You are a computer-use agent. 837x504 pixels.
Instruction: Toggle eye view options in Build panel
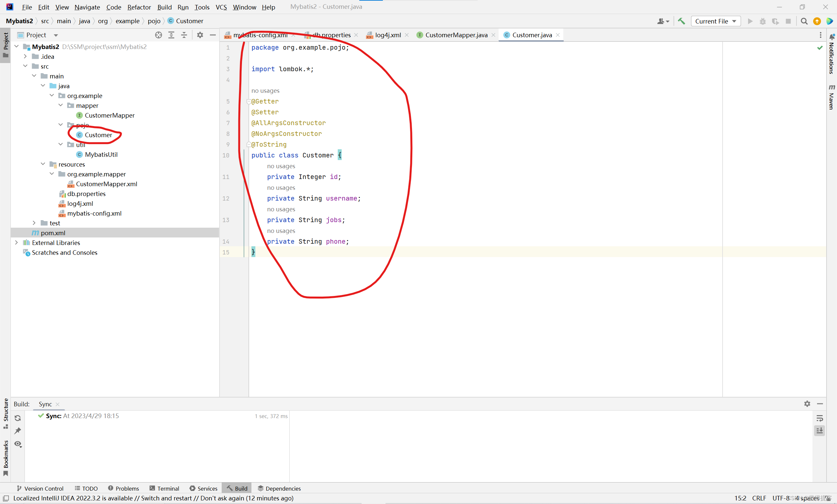tap(18, 444)
